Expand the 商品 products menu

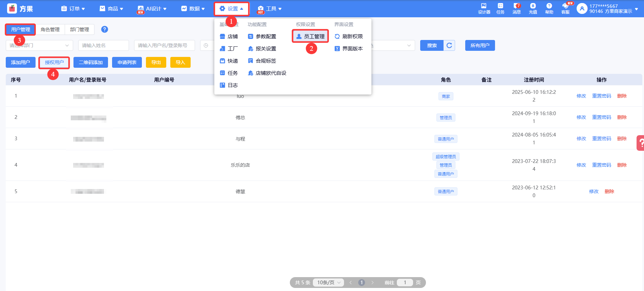click(x=111, y=9)
